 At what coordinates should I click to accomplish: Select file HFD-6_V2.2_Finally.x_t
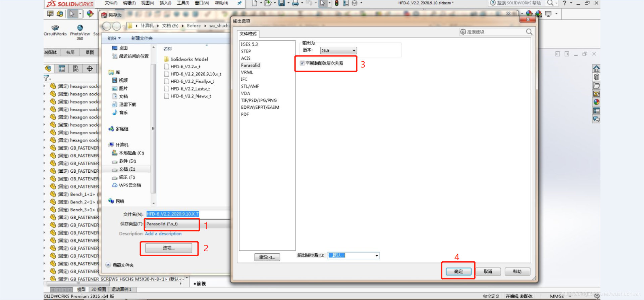(190, 81)
